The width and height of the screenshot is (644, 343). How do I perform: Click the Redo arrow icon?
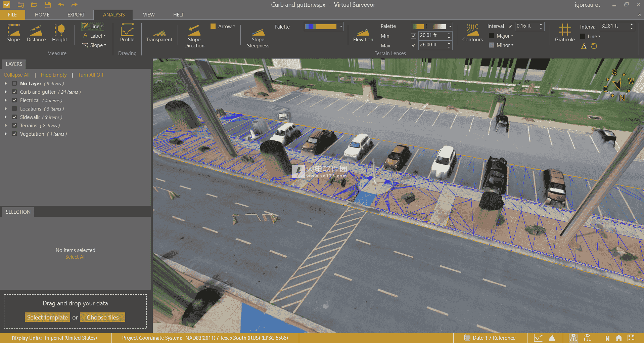[74, 5]
